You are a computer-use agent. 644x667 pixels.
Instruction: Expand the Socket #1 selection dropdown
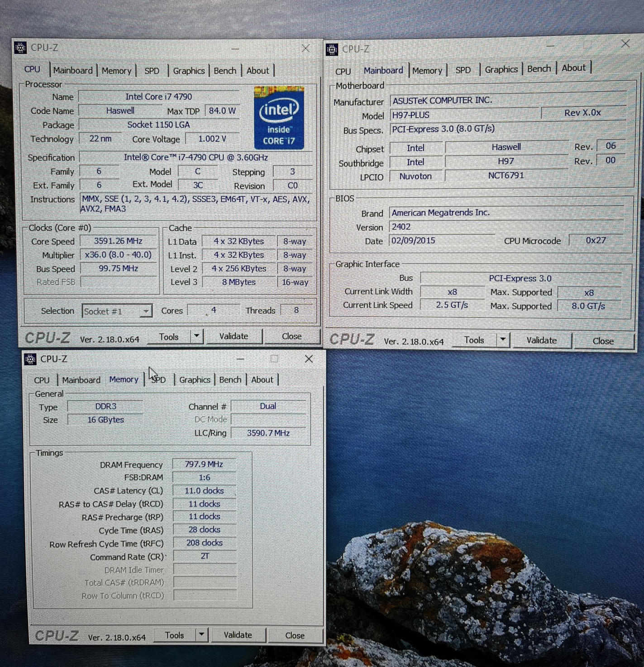coord(146,311)
